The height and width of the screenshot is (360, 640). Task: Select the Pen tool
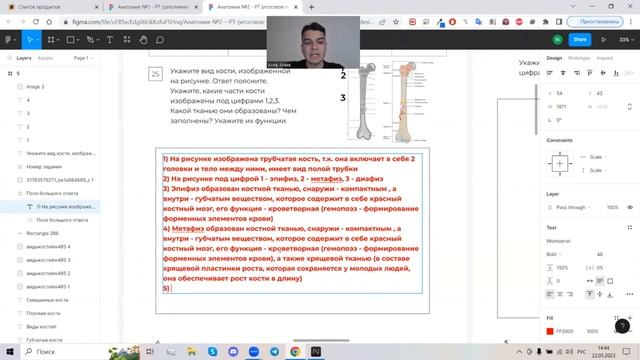pos(90,40)
